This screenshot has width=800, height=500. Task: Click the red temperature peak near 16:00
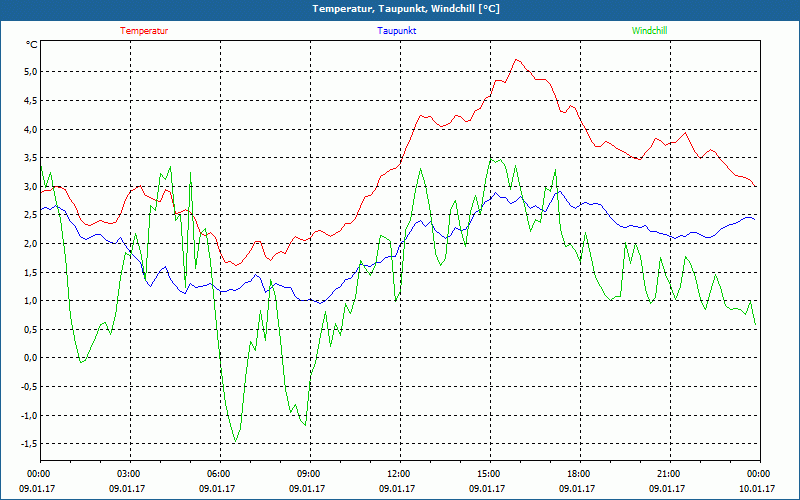click(517, 60)
